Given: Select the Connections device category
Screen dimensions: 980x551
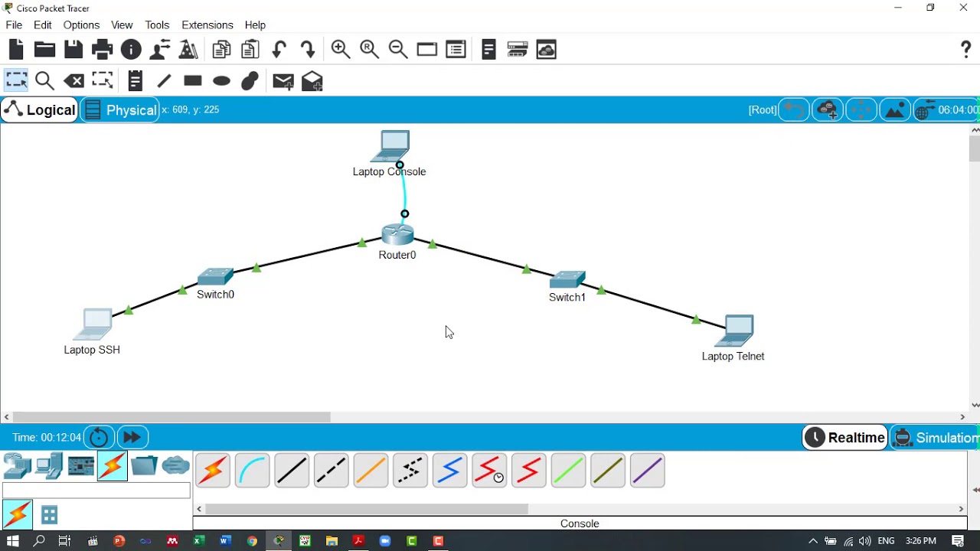Looking at the screenshot, I should pyautogui.click(x=112, y=466).
